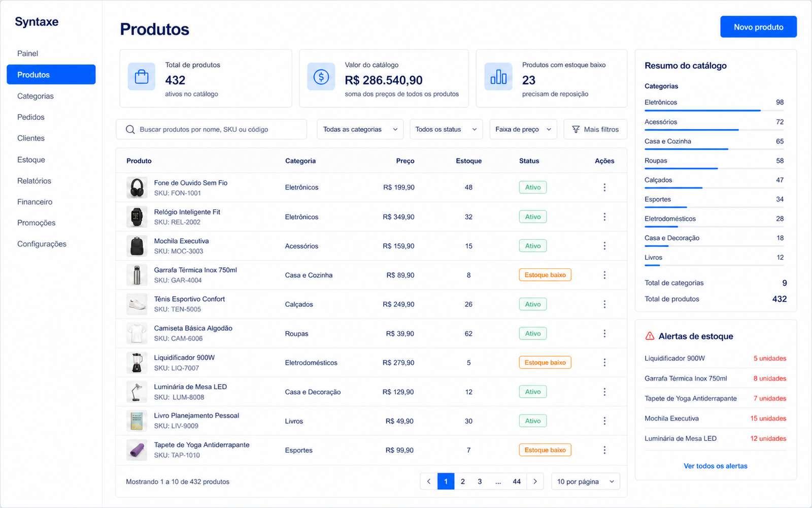
Task: Click the Mochila Executiva product thumbnail
Action: click(x=137, y=246)
